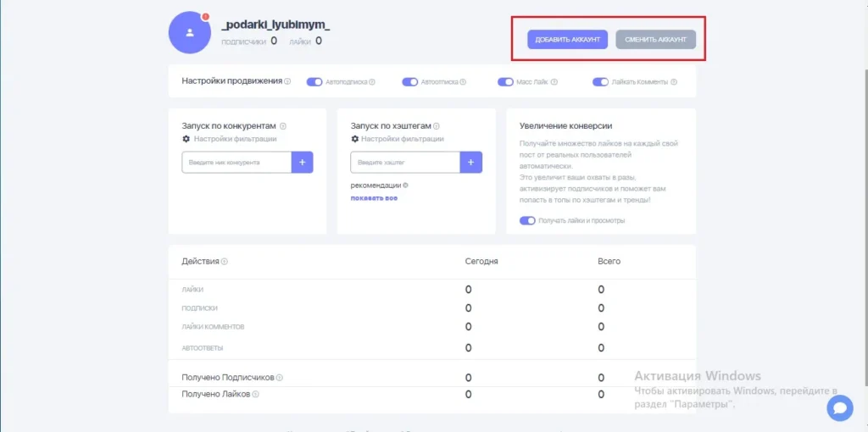Add a hashtag with the plus button
868x432 pixels.
pos(471,162)
